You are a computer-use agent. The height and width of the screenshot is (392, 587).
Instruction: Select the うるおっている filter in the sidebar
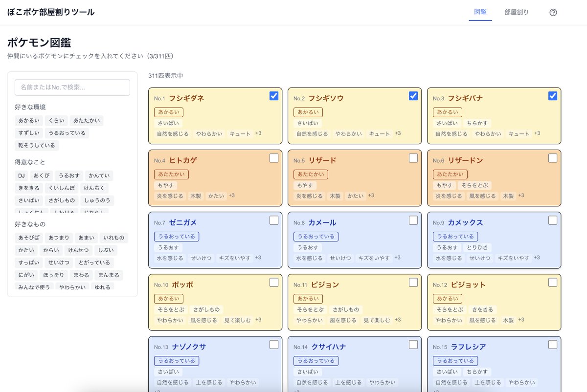click(x=67, y=133)
